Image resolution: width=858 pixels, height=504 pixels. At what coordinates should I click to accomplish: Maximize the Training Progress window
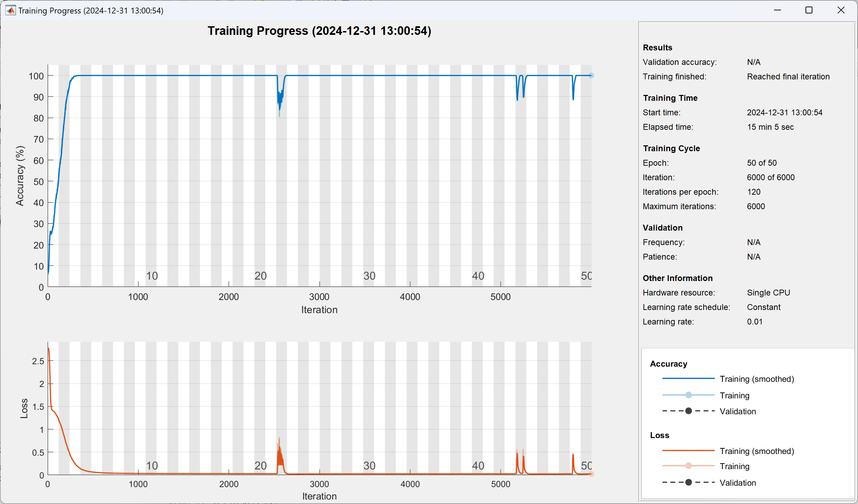(809, 10)
